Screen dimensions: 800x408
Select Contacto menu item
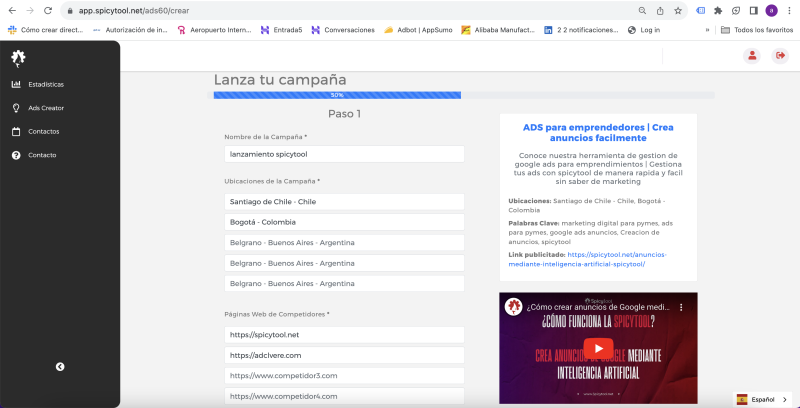coord(42,155)
